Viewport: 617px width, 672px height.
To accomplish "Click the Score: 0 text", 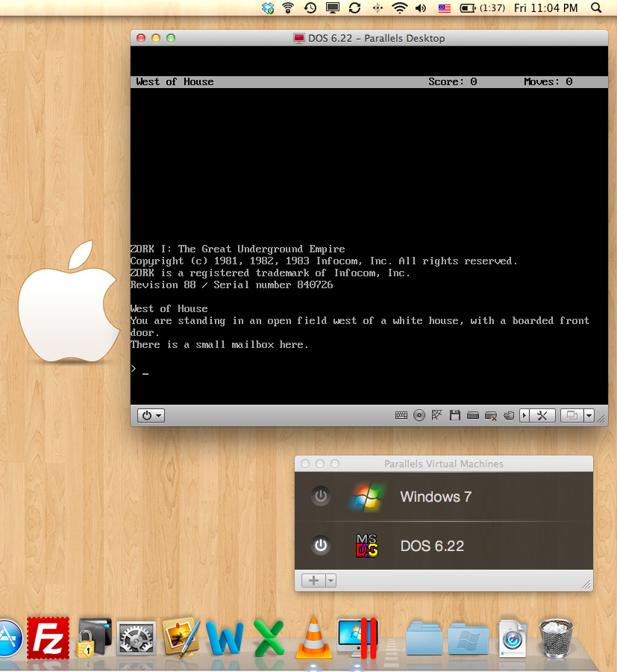I will (453, 81).
